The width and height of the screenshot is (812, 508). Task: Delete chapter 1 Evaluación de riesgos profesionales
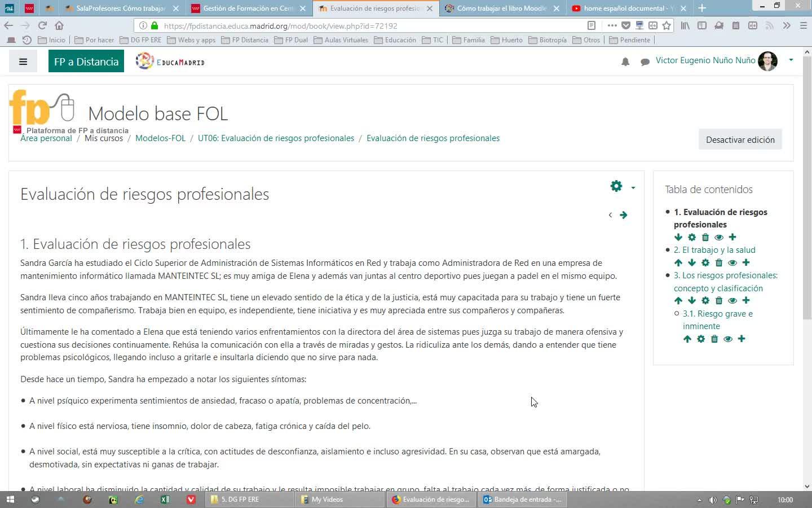tap(705, 237)
